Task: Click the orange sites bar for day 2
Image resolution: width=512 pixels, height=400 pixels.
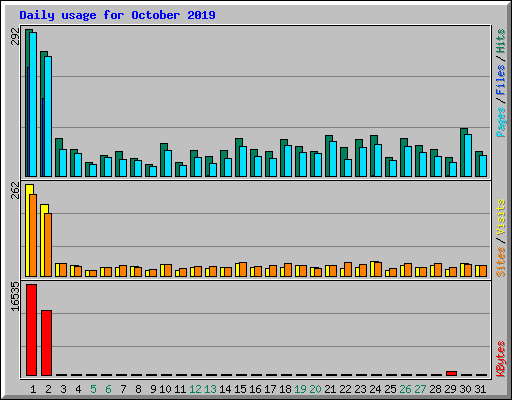Action: click(48, 245)
